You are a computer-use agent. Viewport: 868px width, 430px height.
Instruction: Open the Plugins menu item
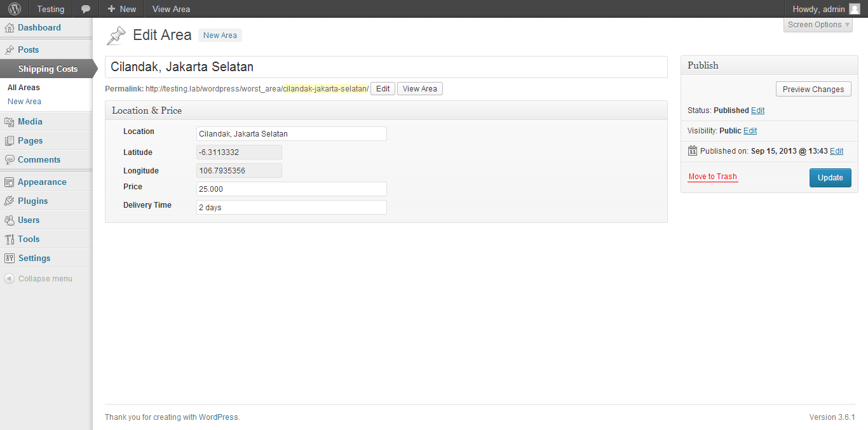tap(46, 201)
